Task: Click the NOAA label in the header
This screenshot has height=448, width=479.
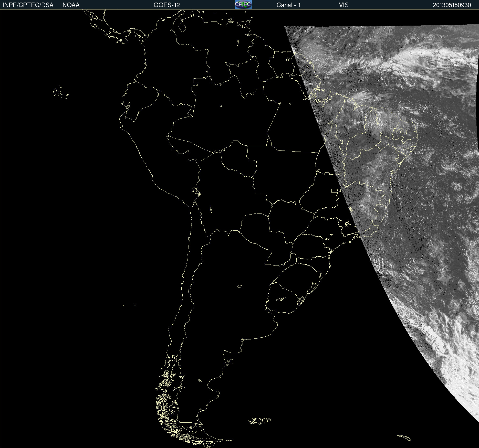Action: click(71, 5)
